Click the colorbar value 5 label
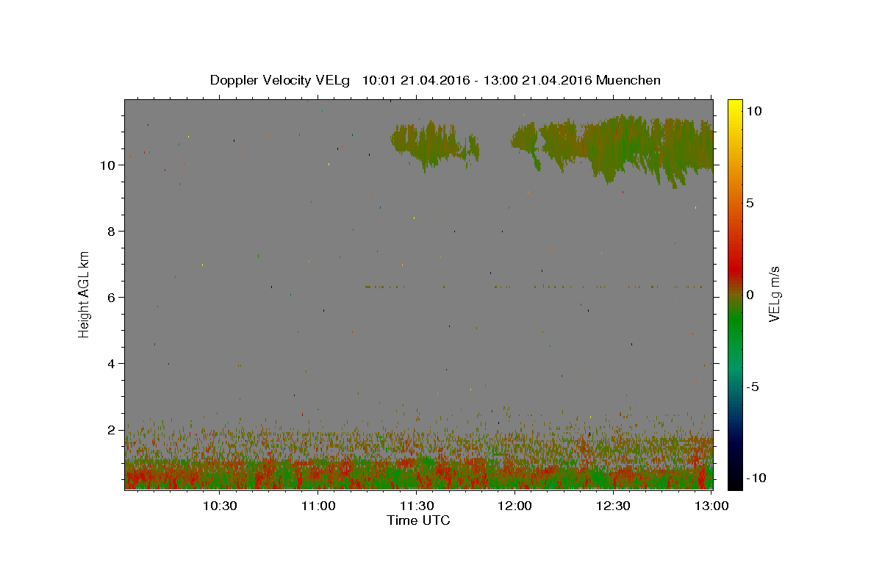The image size is (882, 588). click(x=750, y=203)
